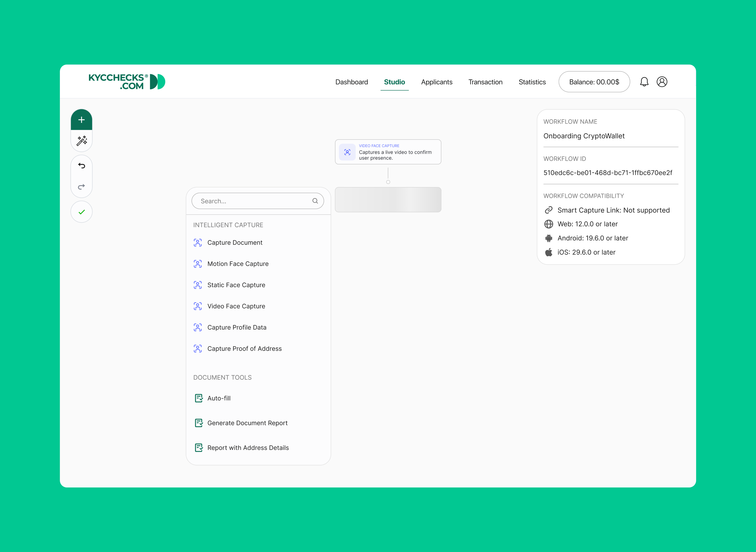The width and height of the screenshot is (756, 552).
Task: Click the Capture Profile Data icon
Action: point(198,328)
